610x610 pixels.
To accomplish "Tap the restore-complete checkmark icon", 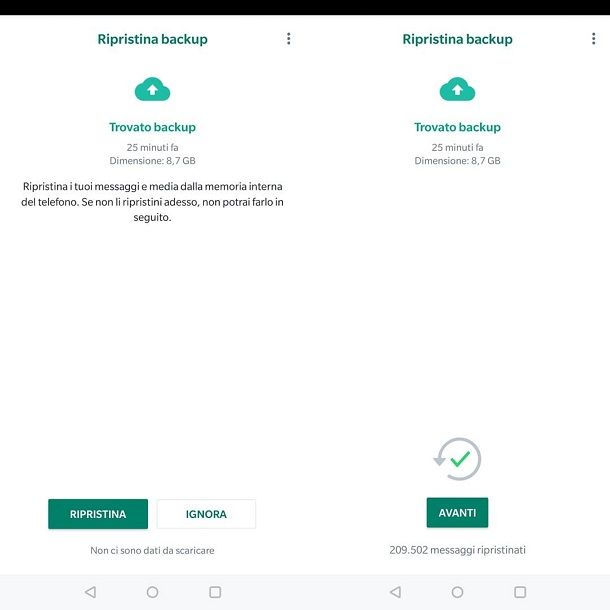I will [458, 459].
